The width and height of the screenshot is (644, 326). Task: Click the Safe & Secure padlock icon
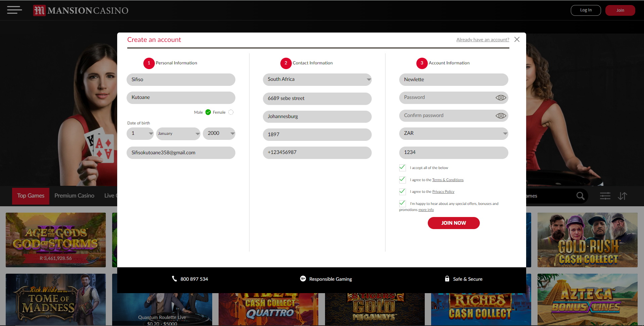click(x=447, y=279)
